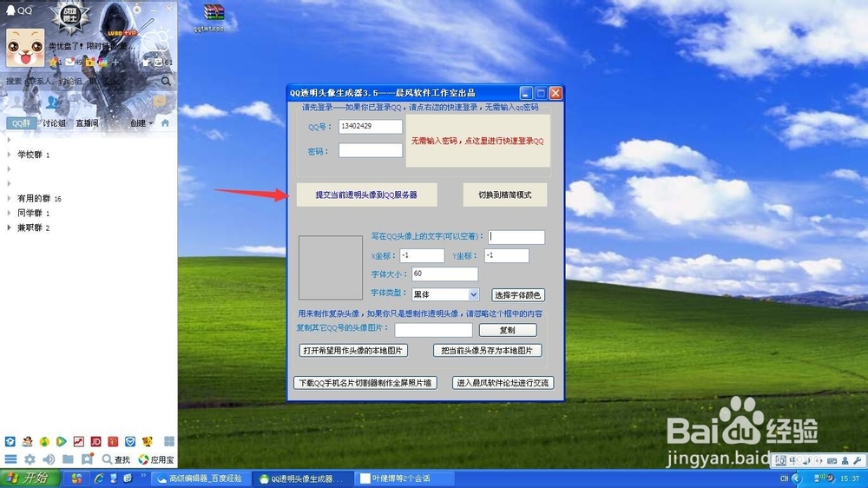Screen dimensions: 868x488
Task: Select the 直播间 tab
Action: coord(87,123)
